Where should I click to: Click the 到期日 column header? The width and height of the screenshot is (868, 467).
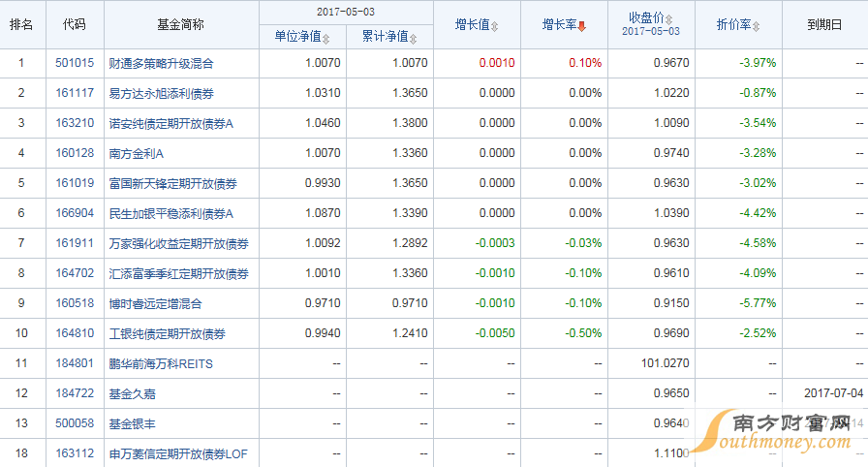pos(824,25)
